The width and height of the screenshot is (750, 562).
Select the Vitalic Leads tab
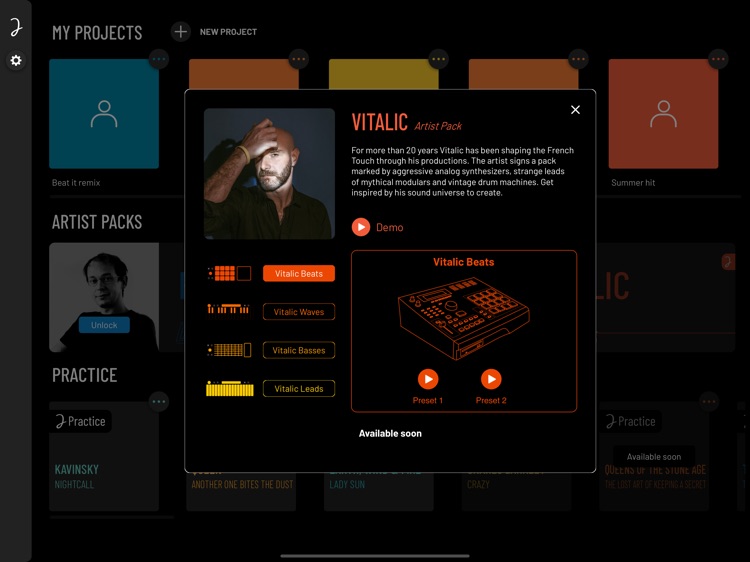pyautogui.click(x=299, y=388)
